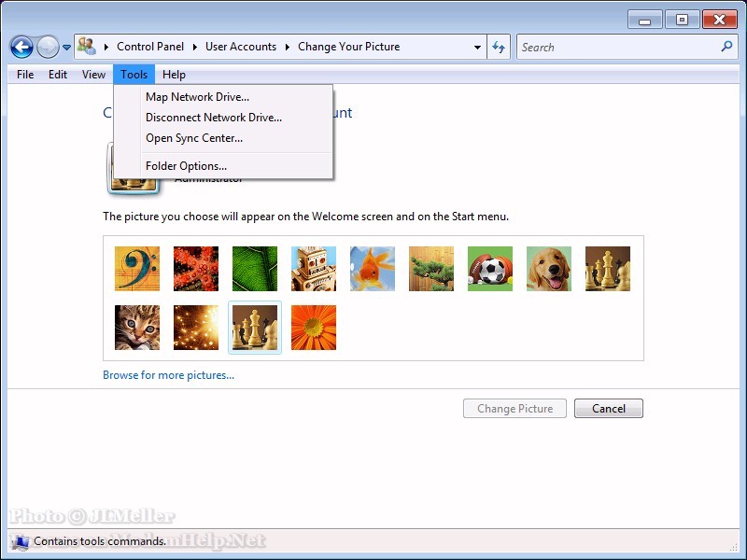Select the orange flower picture
747x560 pixels.
click(314, 328)
